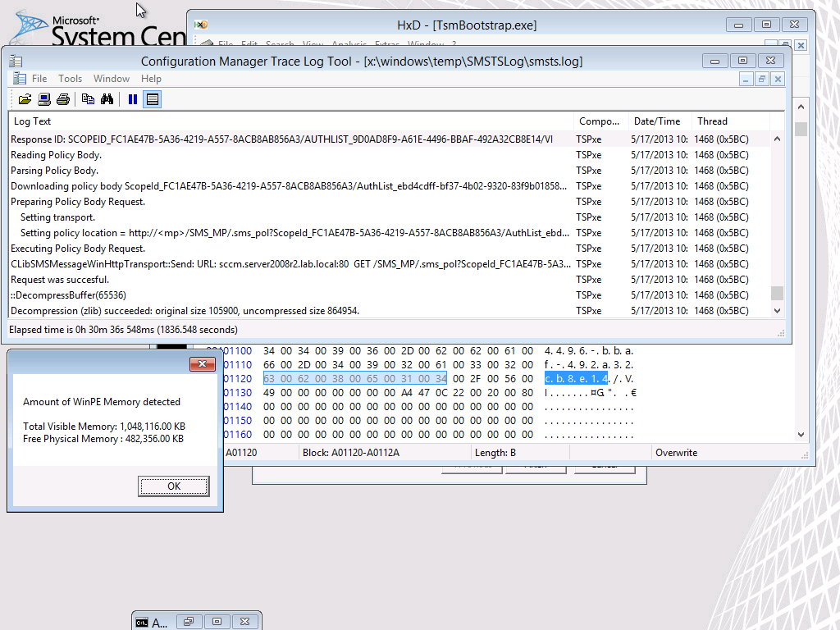
Task: Restore down the smsts.log child window
Action: coord(762,80)
